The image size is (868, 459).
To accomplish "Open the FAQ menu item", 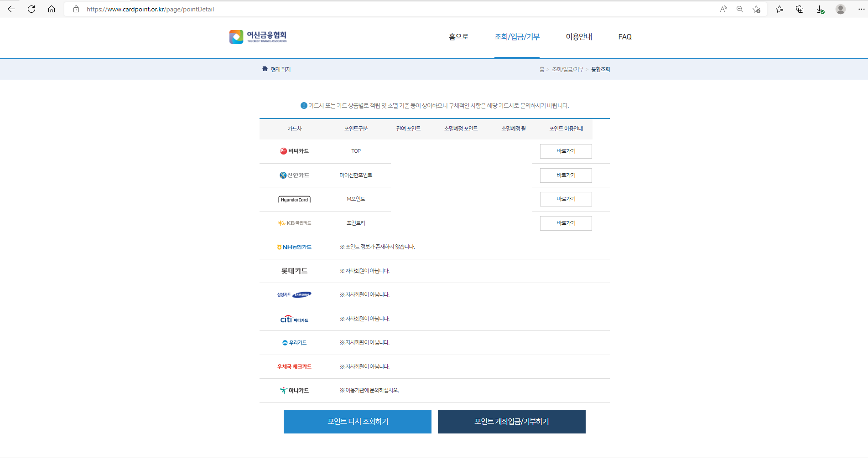I will [x=624, y=37].
